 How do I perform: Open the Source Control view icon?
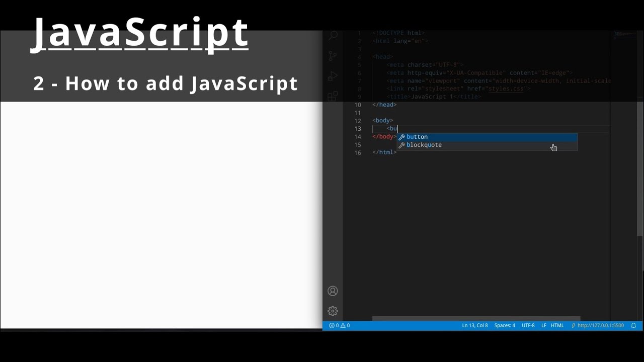pos(333,56)
